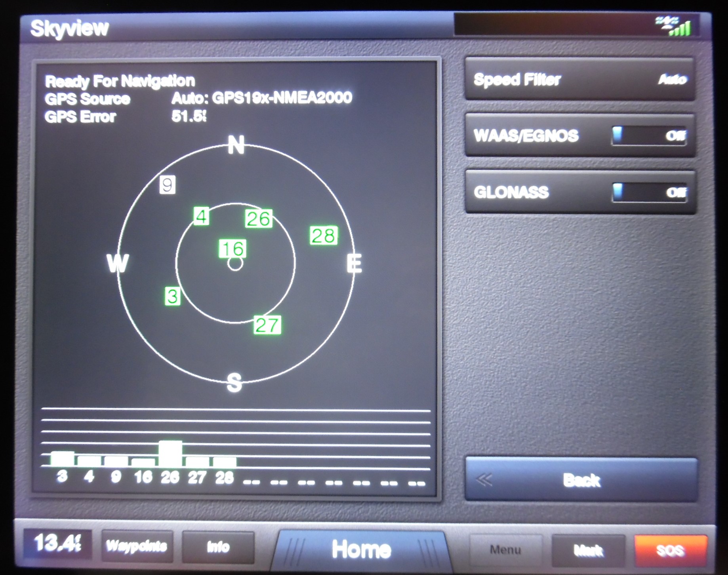This screenshot has height=575, width=728.
Task: Enable the GLONASS switch
Action: click(649, 193)
